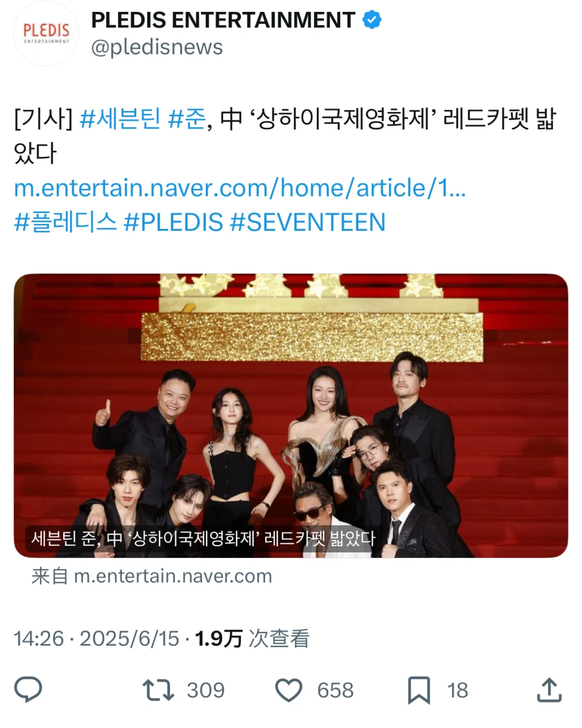View the 658 likes count

click(335, 690)
